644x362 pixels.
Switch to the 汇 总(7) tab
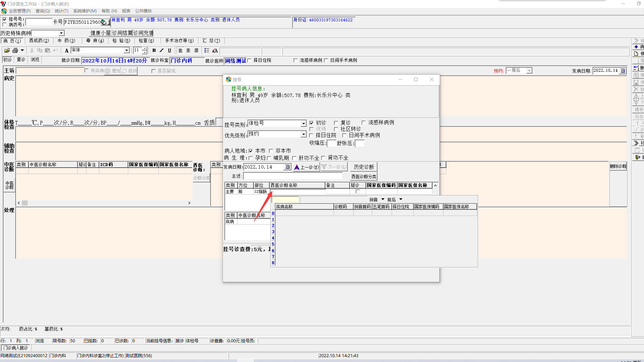pyautogui.click(x=211, y=41)
